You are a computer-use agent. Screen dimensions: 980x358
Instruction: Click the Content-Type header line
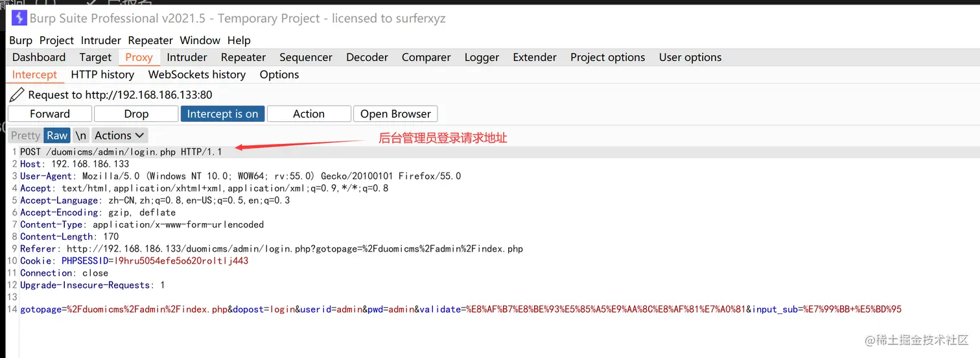point(142,224)
